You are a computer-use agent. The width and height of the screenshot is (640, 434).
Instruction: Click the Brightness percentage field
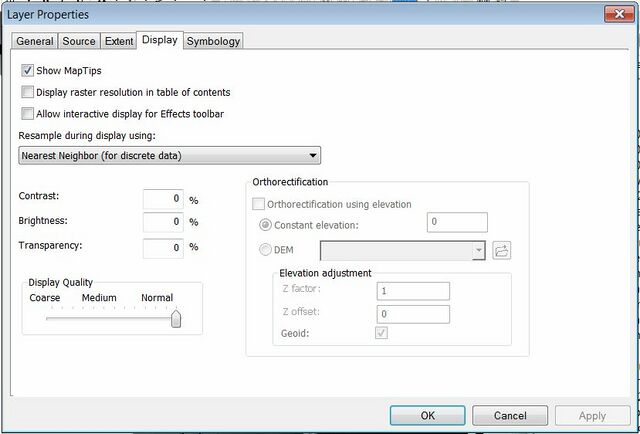click(x=163, y=222)
